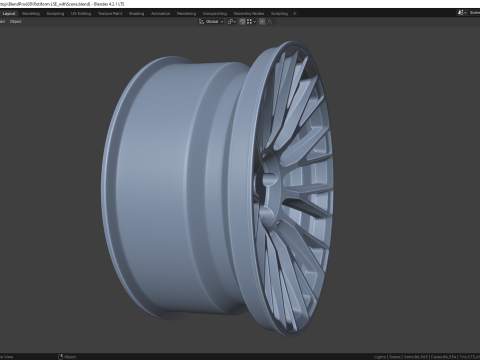Click the Object hint in the status bar
This screenshot has height=360, width=480.
(x=67, y=357)
